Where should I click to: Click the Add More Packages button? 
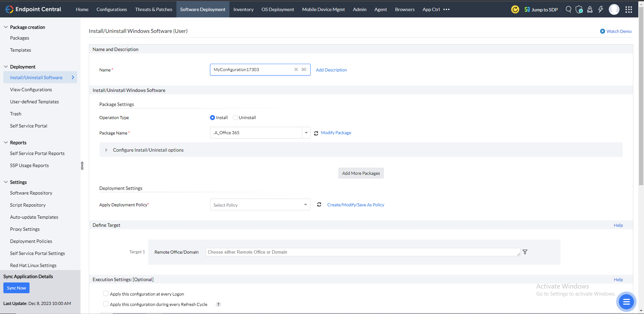[361, 173]
